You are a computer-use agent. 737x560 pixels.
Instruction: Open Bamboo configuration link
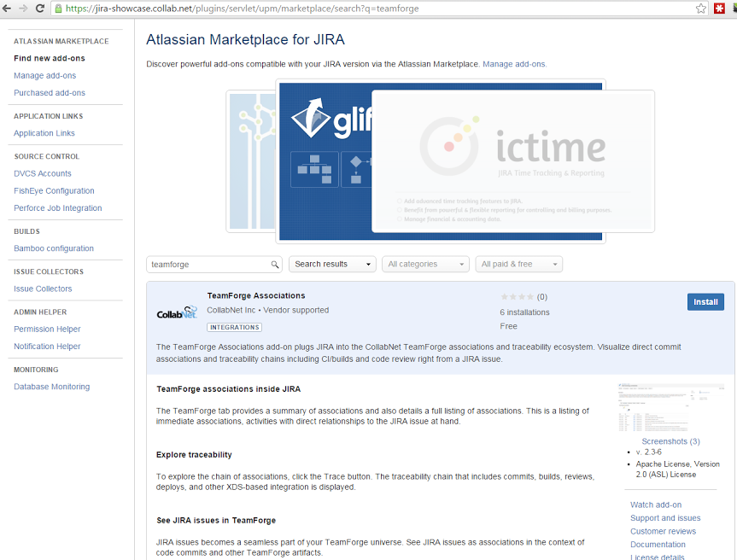tap(54, 248)
